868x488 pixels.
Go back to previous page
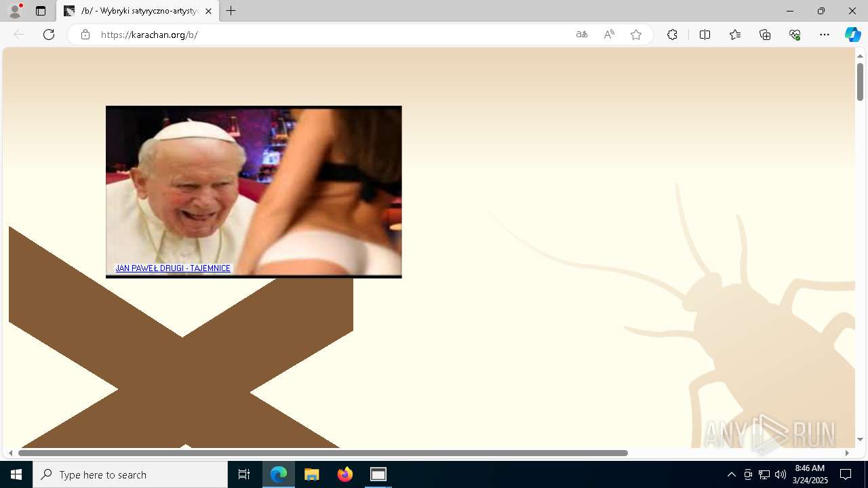click(19, 35)
